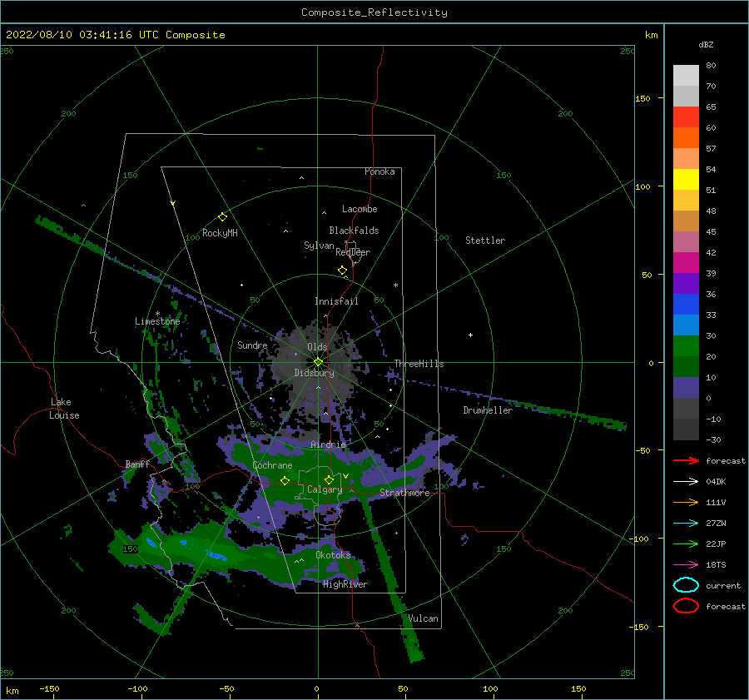
Task: Click the Ponoka town label
Action: 379,171
